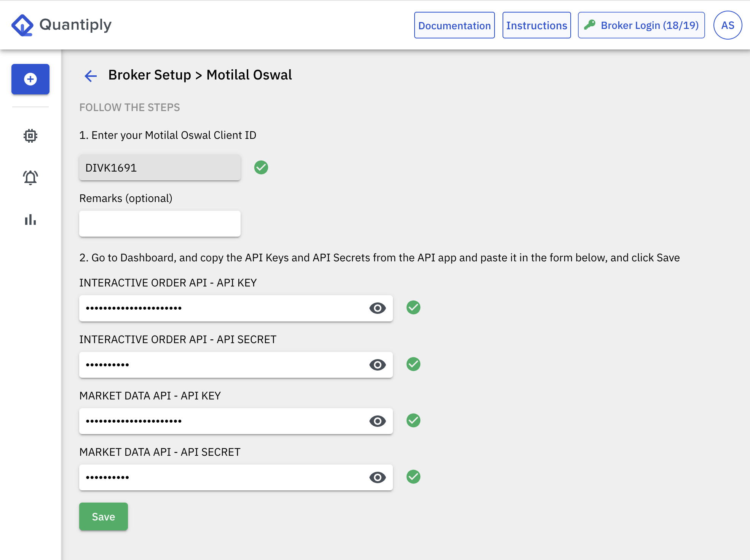Click Broker Login (18/19) button
The height and width of the screenshot is (560, 750).
641,25
